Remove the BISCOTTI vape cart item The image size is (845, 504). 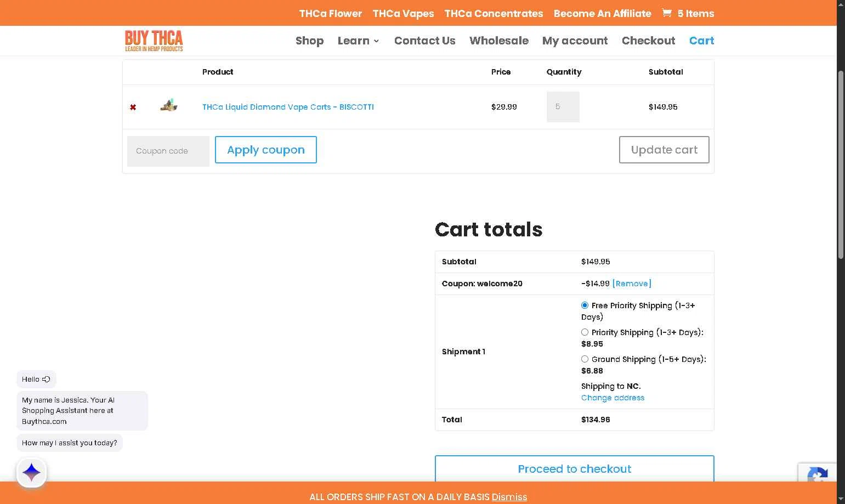[133, 107]
